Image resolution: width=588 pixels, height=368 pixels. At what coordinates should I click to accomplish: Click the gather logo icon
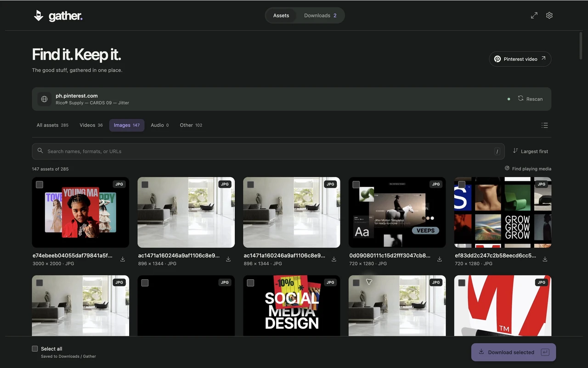[39, 16]
